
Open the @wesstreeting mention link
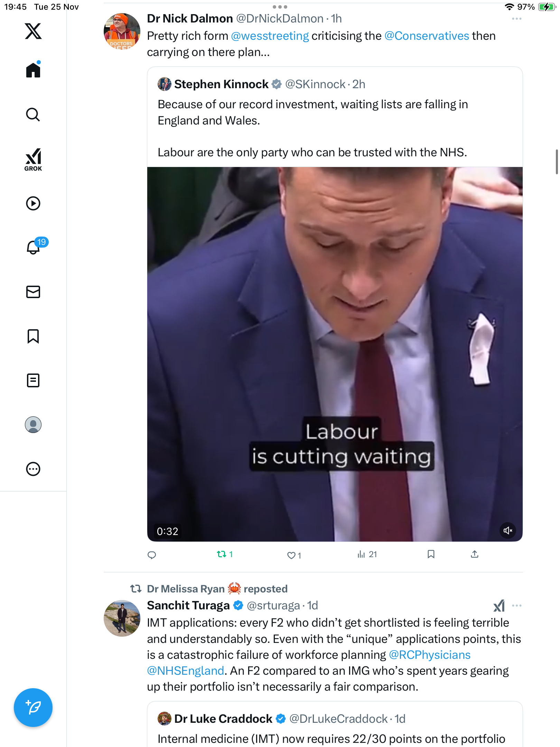[270, 36]
